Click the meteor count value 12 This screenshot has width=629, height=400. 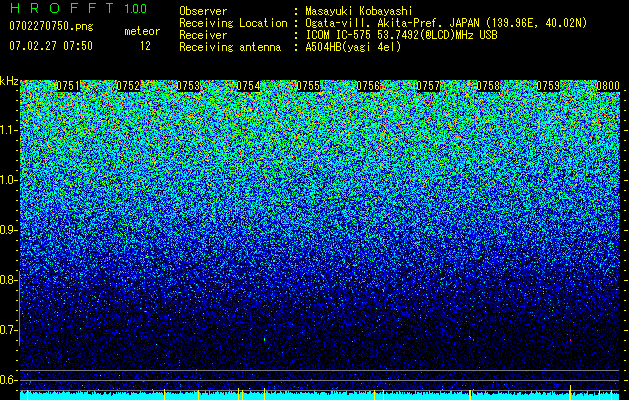tap(145, 46)
